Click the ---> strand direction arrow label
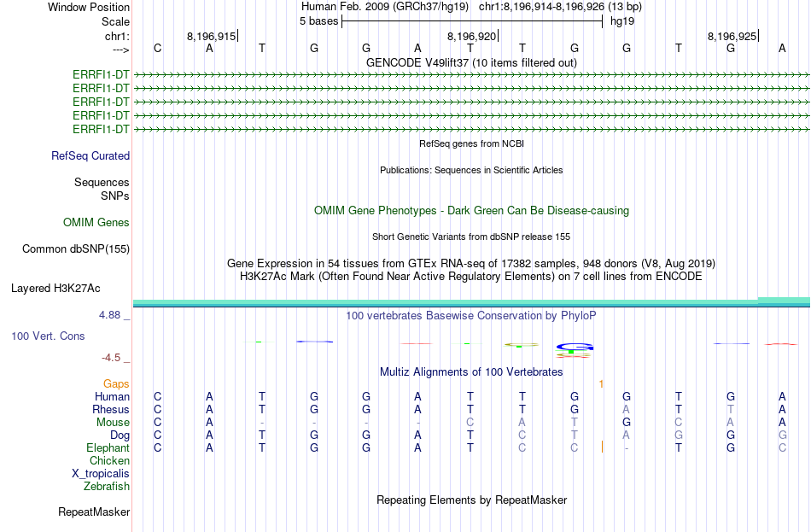The height and width of the screenshot is (532, 811). pyautogui.click(x=120, y=50)
